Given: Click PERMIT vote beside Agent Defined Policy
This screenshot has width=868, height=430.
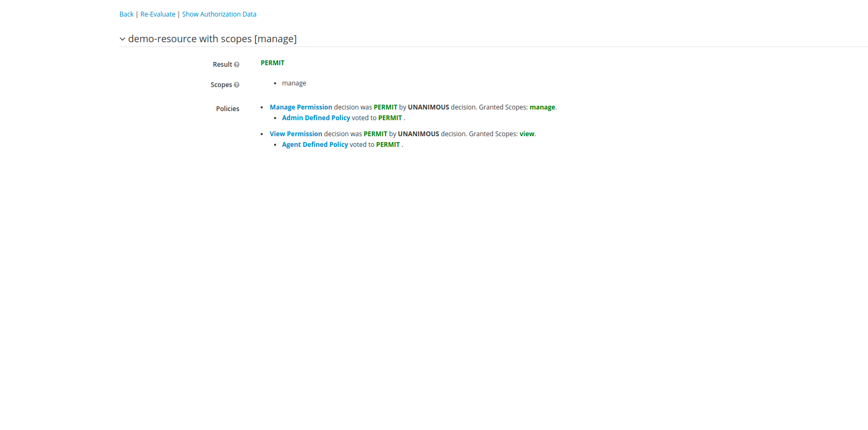Looking at the screenshot, I should point(388,145).
